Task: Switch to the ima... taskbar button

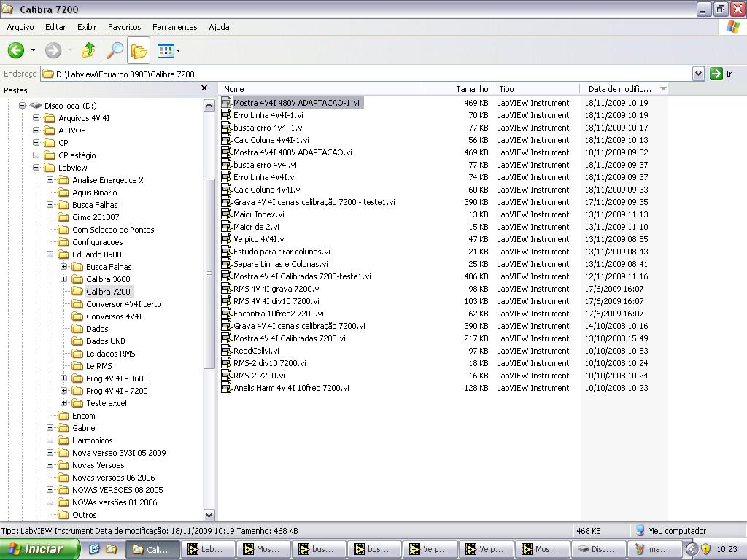Action: pyautogui.click(x=653, y=549)
